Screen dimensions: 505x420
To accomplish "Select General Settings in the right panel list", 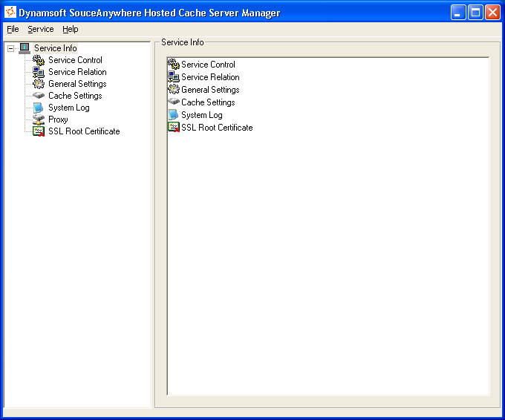I will point(210,90).
